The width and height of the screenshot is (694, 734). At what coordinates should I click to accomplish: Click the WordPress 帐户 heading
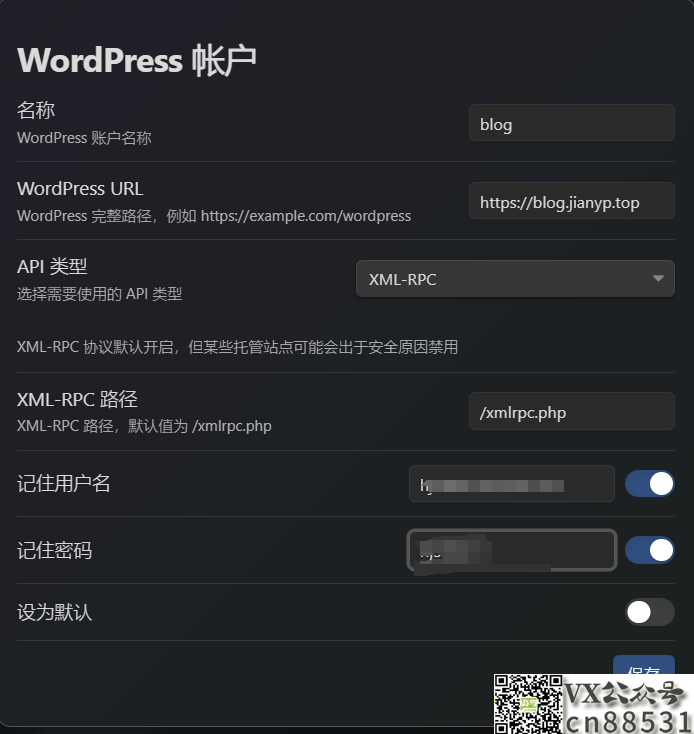click(x=137, y=60)
